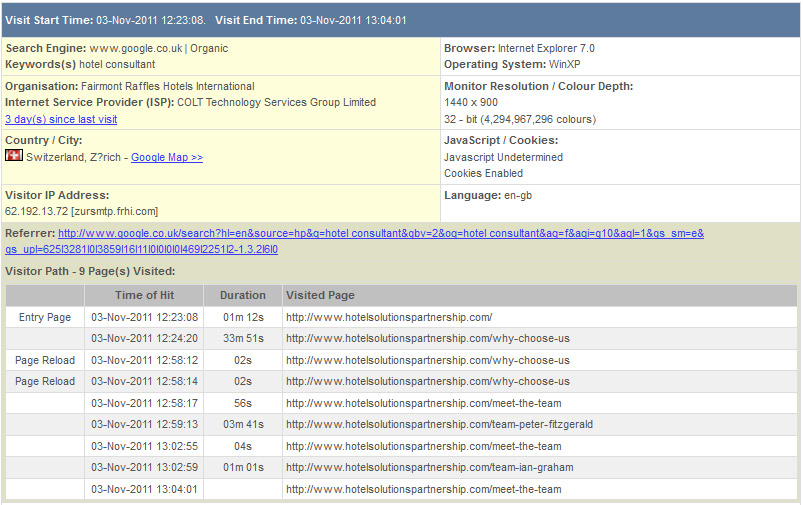Click time cell 03-Nov-2011 12:58:12
This screenshot has width=803, height=505.
(x=144, y=361)
